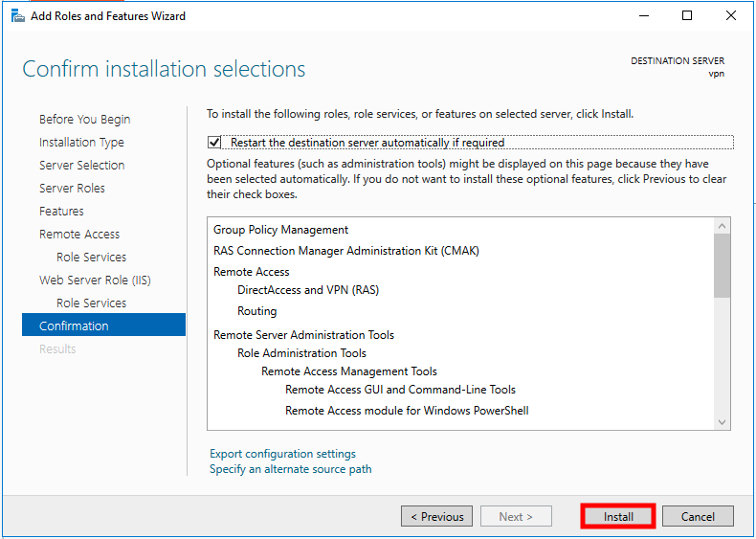Select the Confirmation step in sidebar
Image resolution: width=756 pixels, height=539 pixels.
(x=74, y=326)
